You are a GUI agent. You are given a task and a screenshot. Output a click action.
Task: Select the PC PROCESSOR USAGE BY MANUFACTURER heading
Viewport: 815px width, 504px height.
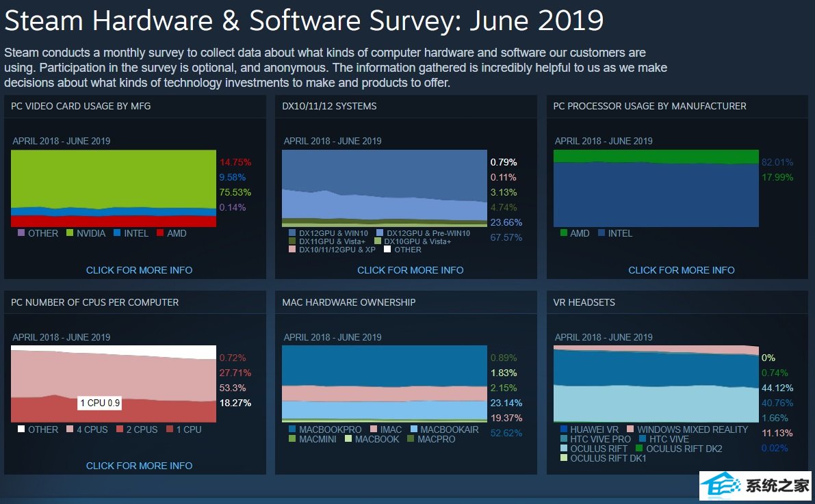pyautogui.click(x=649, y=107)
